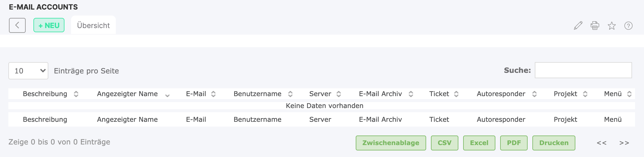This screenshot has width=644, height=157.
Task: Click the printer icon
Action: pos(595,26)
